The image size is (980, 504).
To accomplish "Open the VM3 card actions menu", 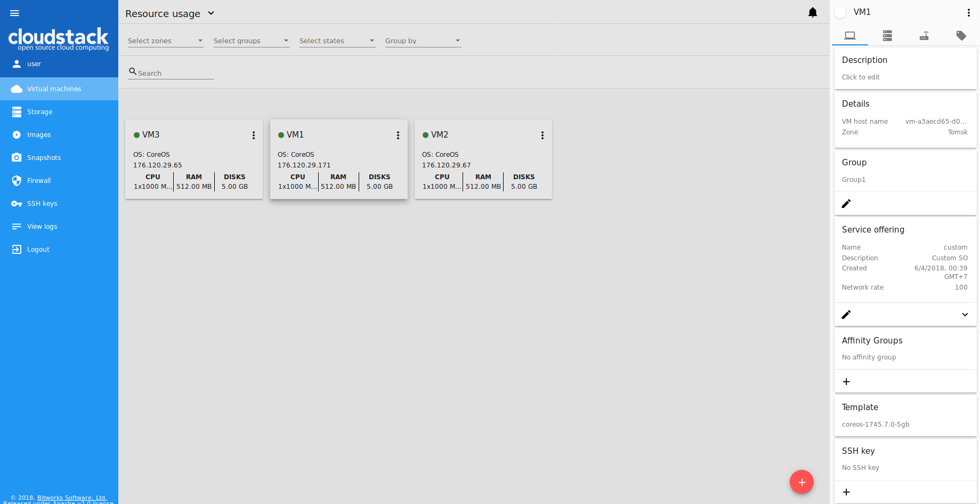I will point(254,135).
